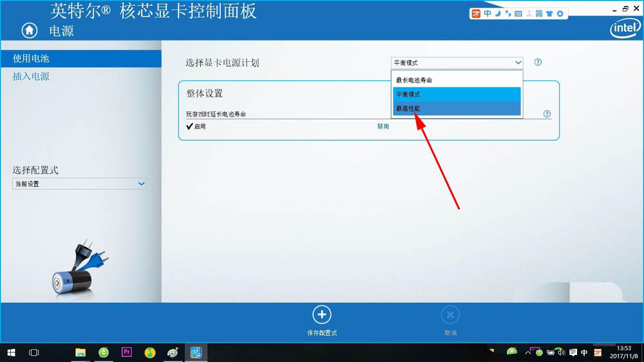Switch to the 插入电源 tab
Viewport: 644px width, 362px height.
pyautogui.click(x=31, y=77)
